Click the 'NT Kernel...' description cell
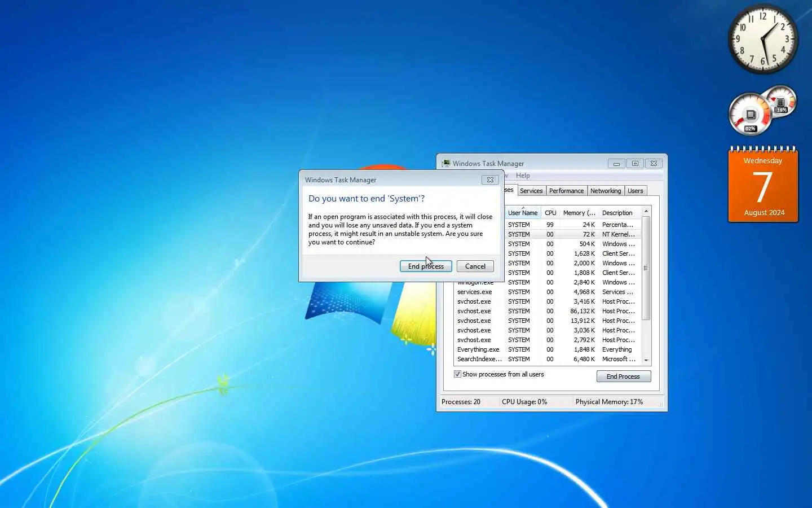Screen dimensions: 812x508 point(619,234)
